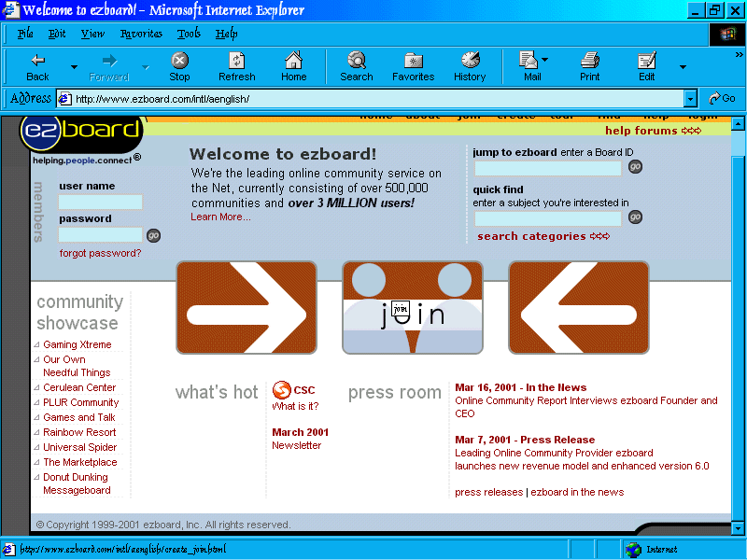Open the Cerulean Center community link
The image size is (747, 560).
pos(79,387)
